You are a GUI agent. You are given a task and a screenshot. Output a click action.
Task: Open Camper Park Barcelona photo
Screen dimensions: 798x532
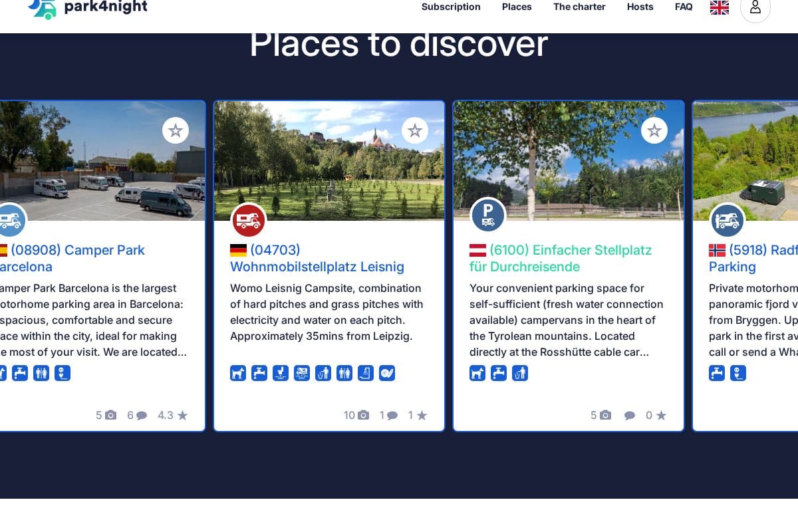[x=102, y=161]
